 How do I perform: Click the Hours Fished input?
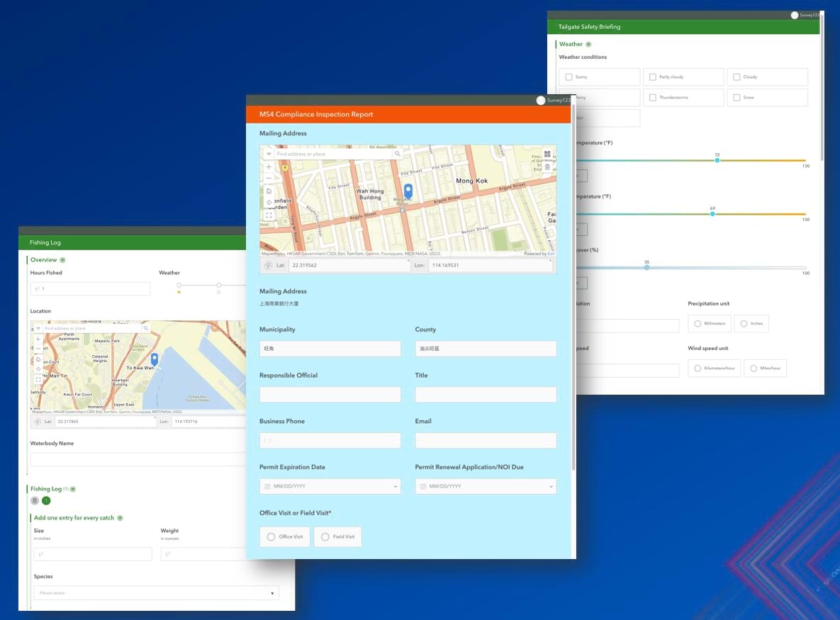coord(90,288)
